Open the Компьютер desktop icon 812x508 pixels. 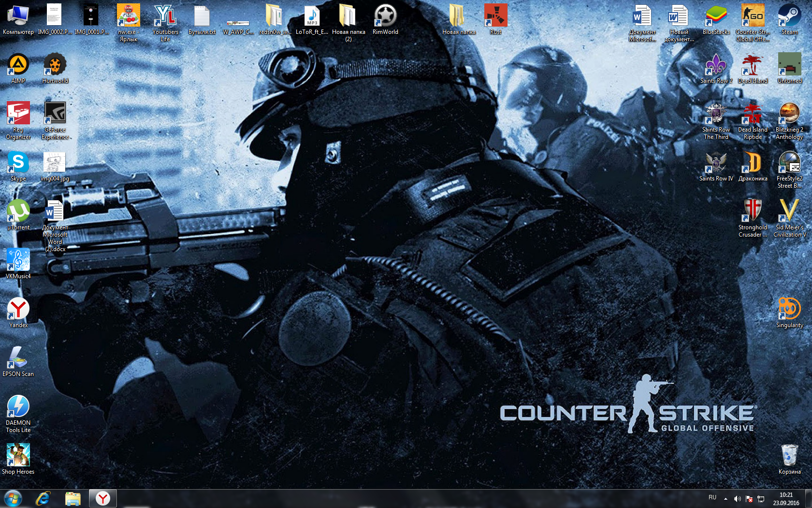pos(18,19)
